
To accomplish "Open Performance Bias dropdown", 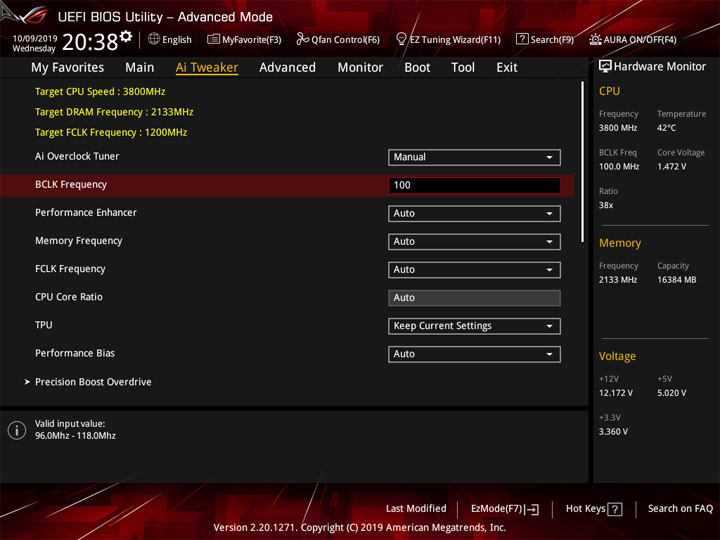I will pos(474,354).
